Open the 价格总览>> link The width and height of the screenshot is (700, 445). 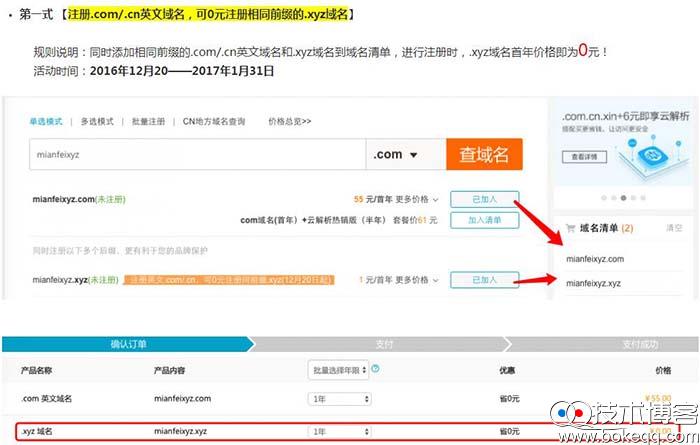[x=289, y=122]
